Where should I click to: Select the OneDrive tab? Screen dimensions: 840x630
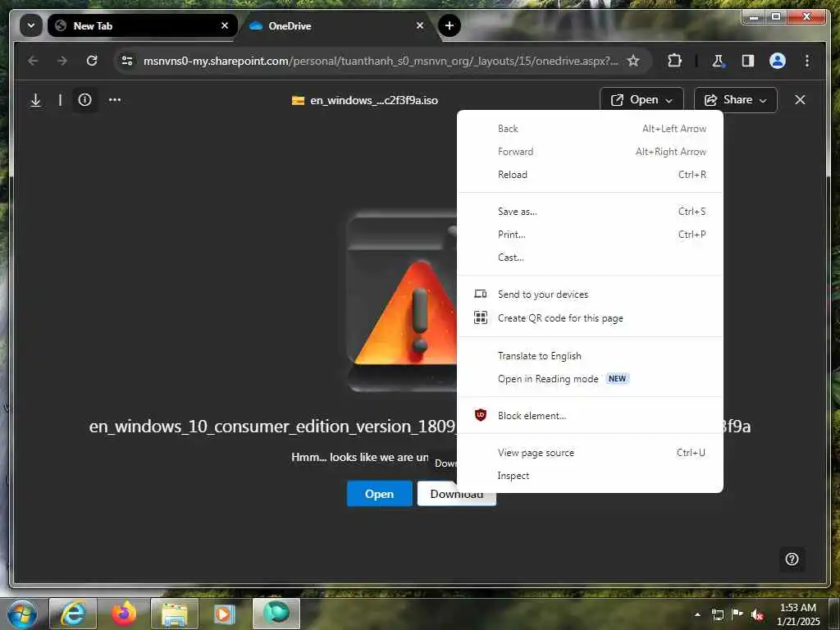click(x=336, y=25)
